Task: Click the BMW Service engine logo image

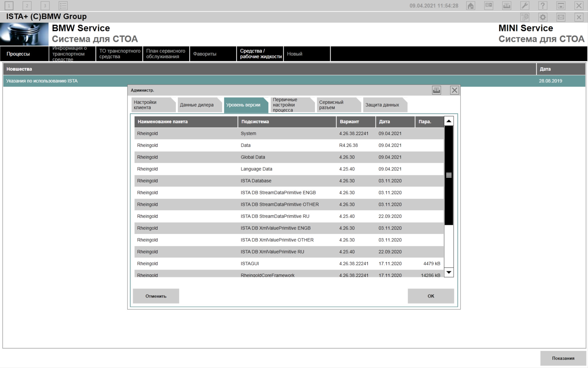Action: pos(24,34)
